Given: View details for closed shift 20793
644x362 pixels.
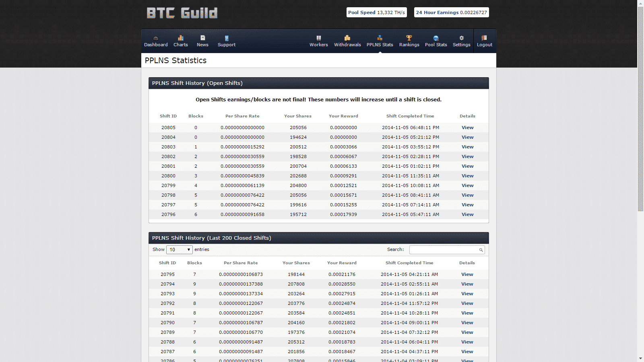Looking at the screenshot, I should 467,294.
